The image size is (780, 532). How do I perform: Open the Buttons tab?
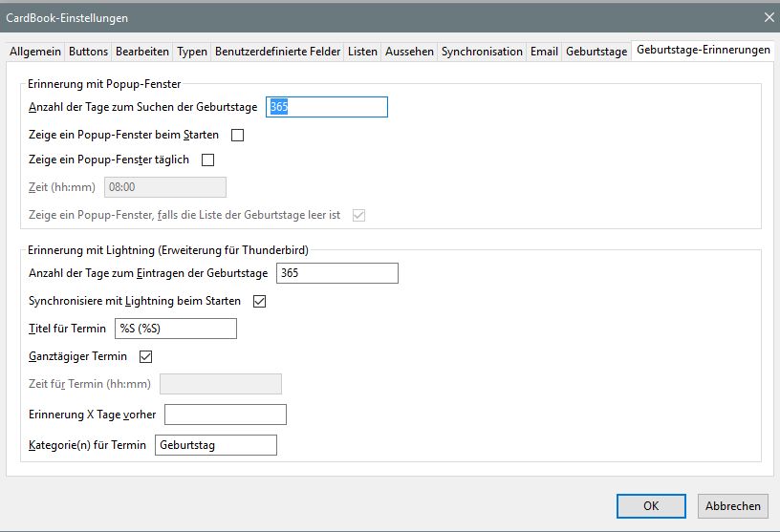(88, 52)
